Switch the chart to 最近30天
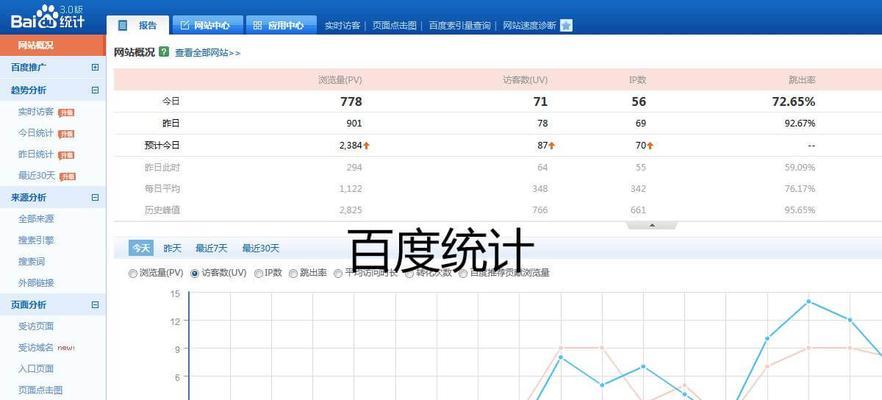This screenshot has height=400, width=882. (260, 248)
